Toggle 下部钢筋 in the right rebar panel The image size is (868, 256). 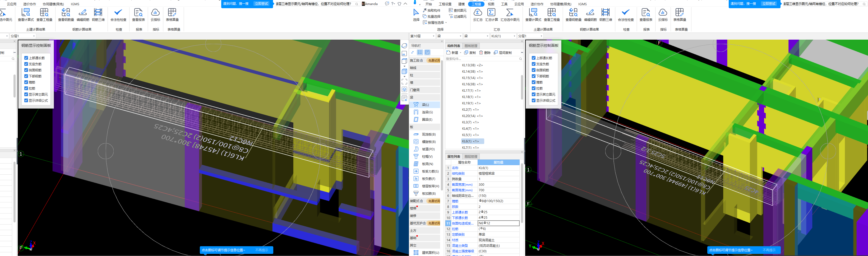533,76
